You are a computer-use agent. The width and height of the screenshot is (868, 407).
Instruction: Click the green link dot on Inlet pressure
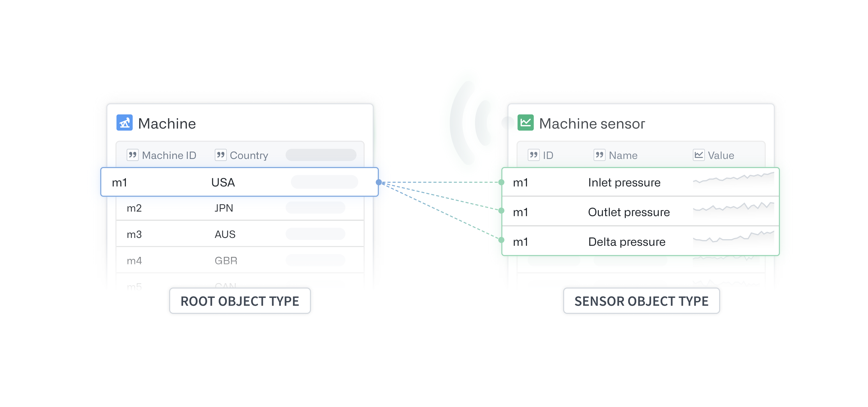point(501,182)
